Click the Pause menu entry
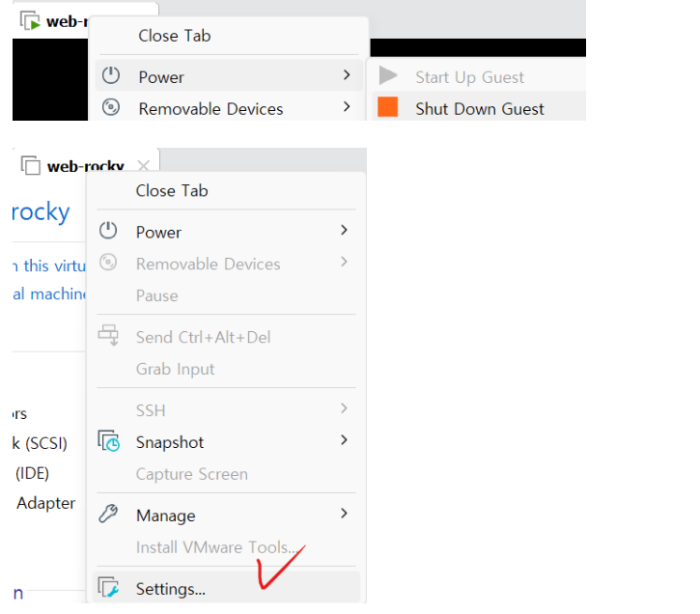The height and width of the screenshot is (614, 700). pos(225,295)
